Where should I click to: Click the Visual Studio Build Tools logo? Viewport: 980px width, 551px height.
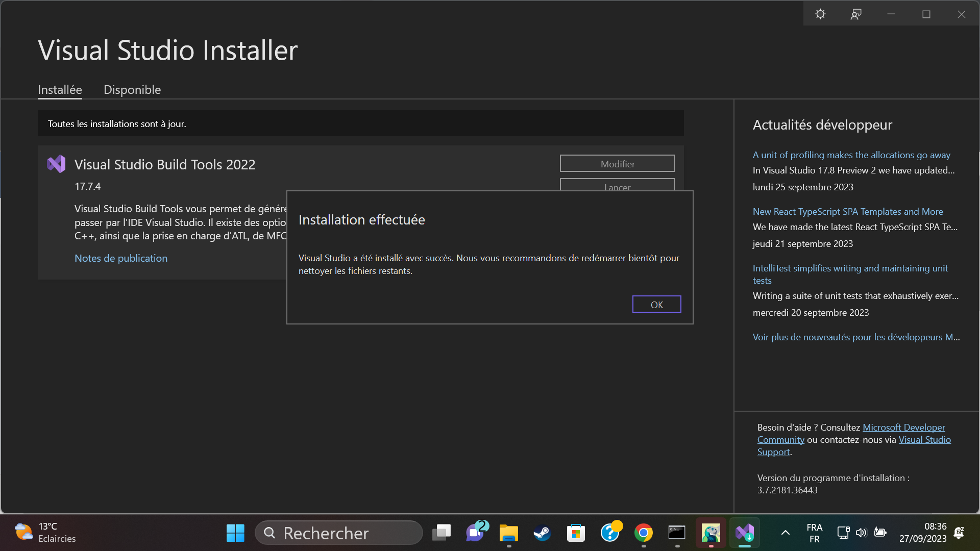click(56, 164)
